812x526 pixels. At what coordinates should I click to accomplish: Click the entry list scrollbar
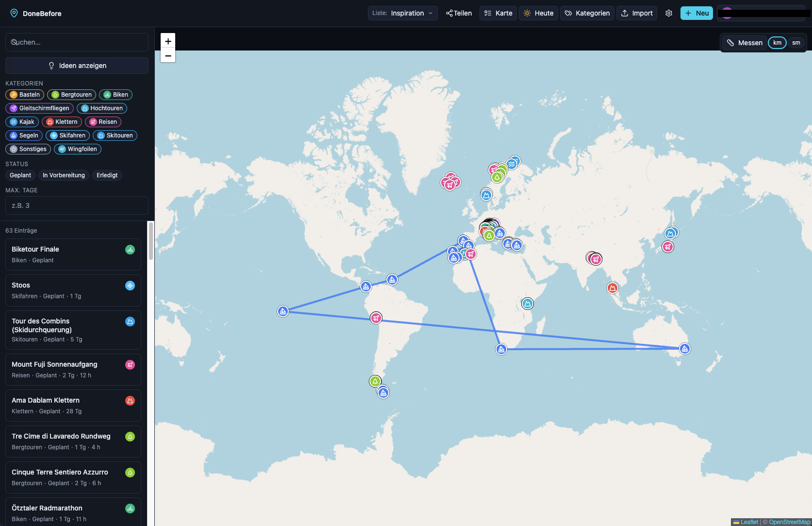point(151,241)
